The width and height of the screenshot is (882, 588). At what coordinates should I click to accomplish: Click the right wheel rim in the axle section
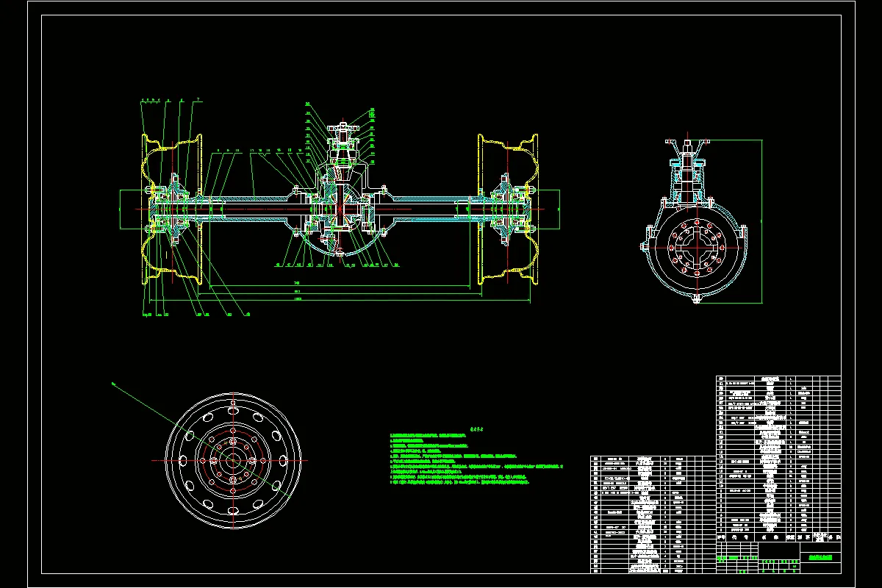point(507,209)
